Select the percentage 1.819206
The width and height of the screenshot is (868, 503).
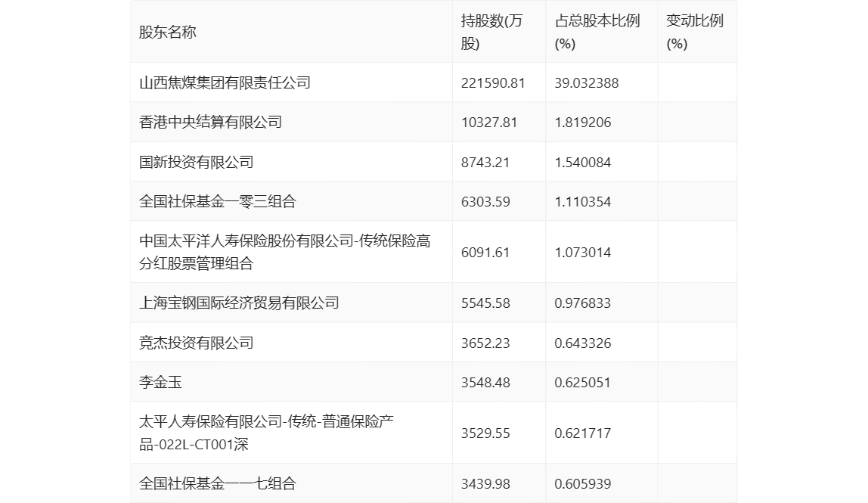[x=583, y=123]
